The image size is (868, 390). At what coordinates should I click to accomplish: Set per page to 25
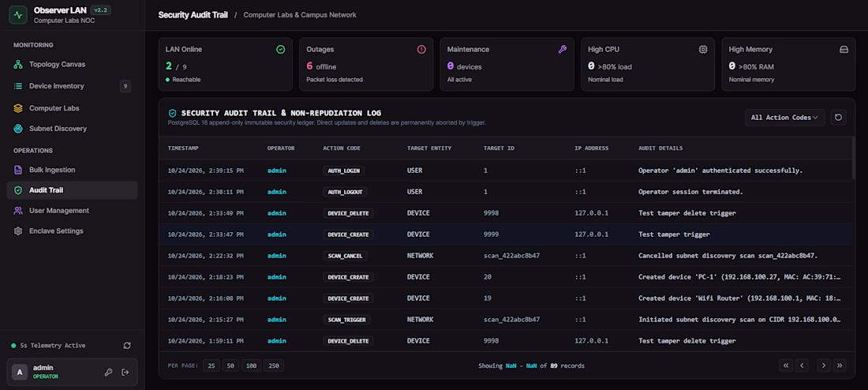[211, 366]
